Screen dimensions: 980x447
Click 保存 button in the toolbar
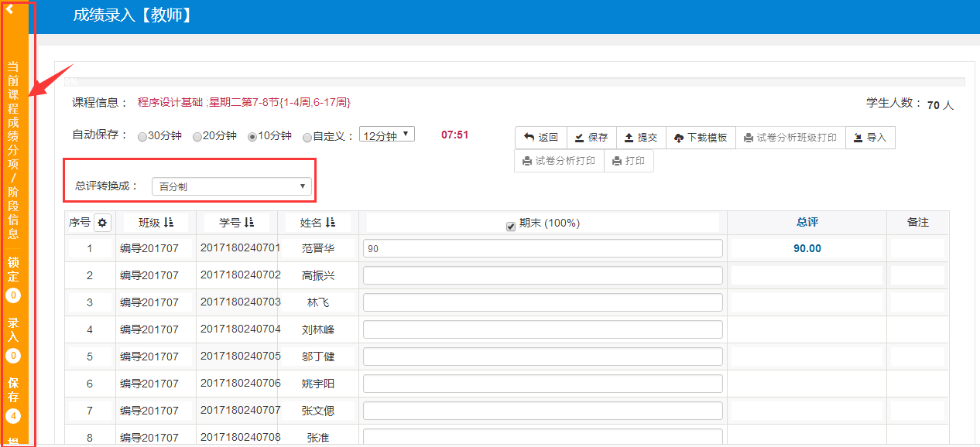(x=591, y=138)
